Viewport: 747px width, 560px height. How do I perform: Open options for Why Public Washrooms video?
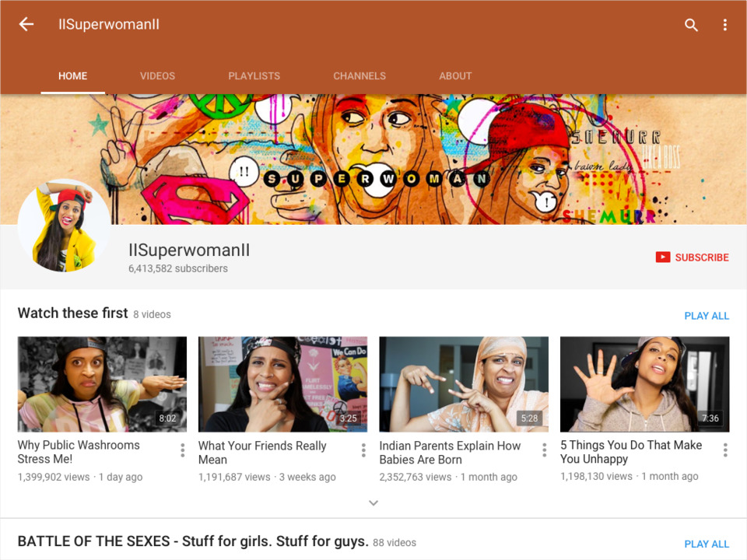coord(182,450)
